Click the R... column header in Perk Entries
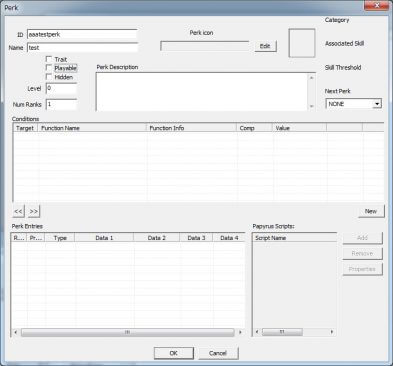Image resolution: width=393 pixels, height=366 pixels. 19,238
